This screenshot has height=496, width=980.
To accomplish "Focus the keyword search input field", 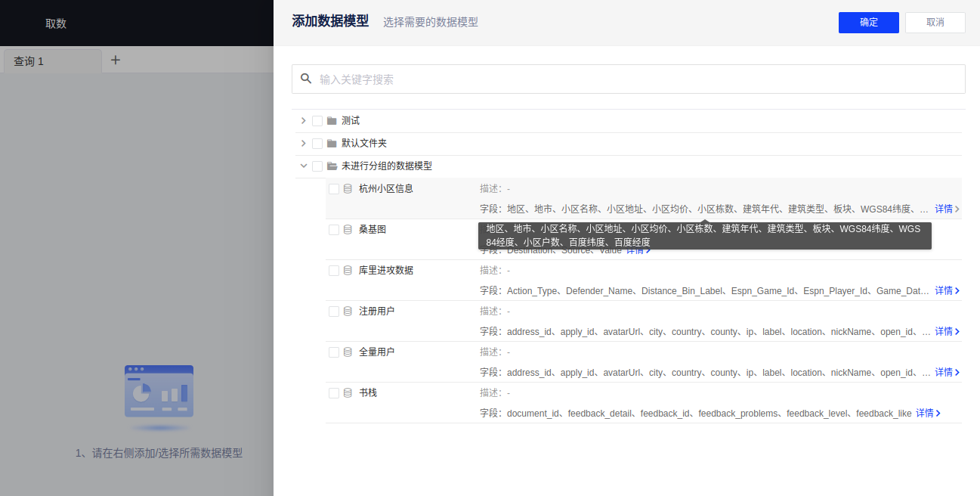I will pos(635,79).
